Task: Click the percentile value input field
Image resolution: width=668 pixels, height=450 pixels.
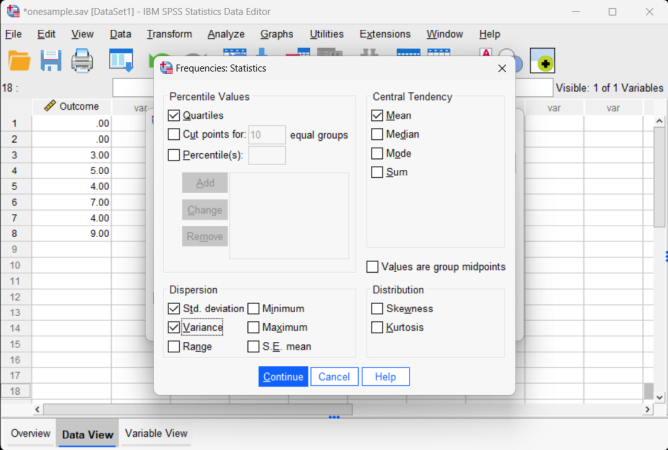Action: click(267, 156)
